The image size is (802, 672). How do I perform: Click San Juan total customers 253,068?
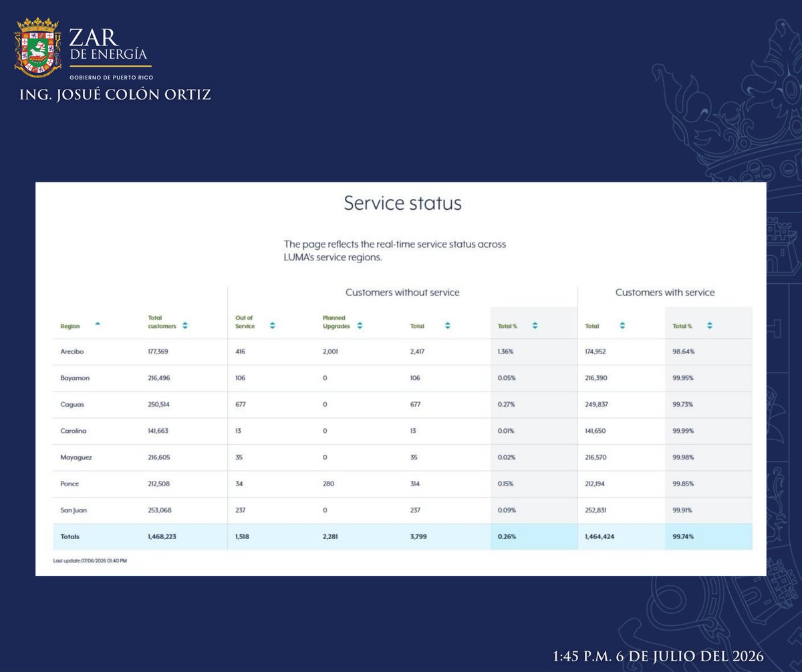pos(159,510)
